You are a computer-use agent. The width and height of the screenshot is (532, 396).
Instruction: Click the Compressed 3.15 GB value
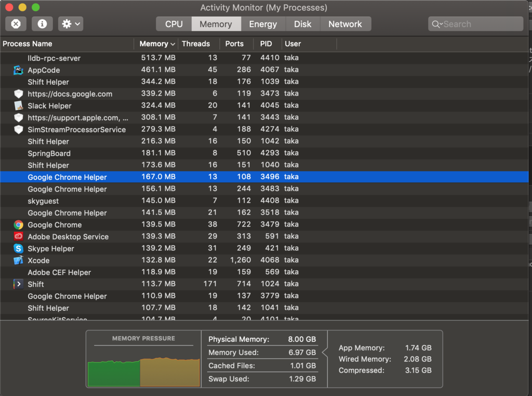tap(418, 370)
